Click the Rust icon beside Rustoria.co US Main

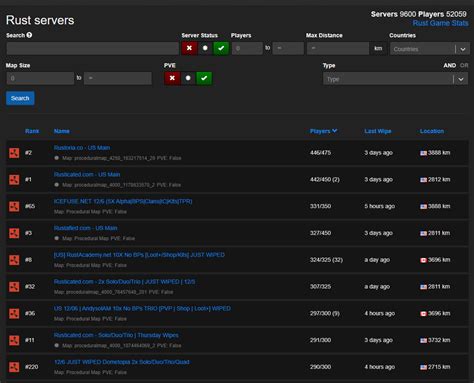[14, 153]
